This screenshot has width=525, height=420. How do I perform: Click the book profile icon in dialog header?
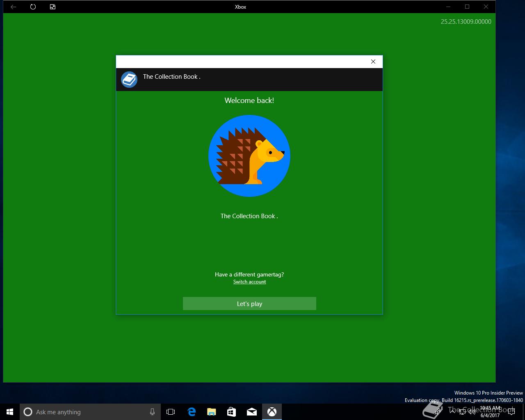tap(129, 80)
